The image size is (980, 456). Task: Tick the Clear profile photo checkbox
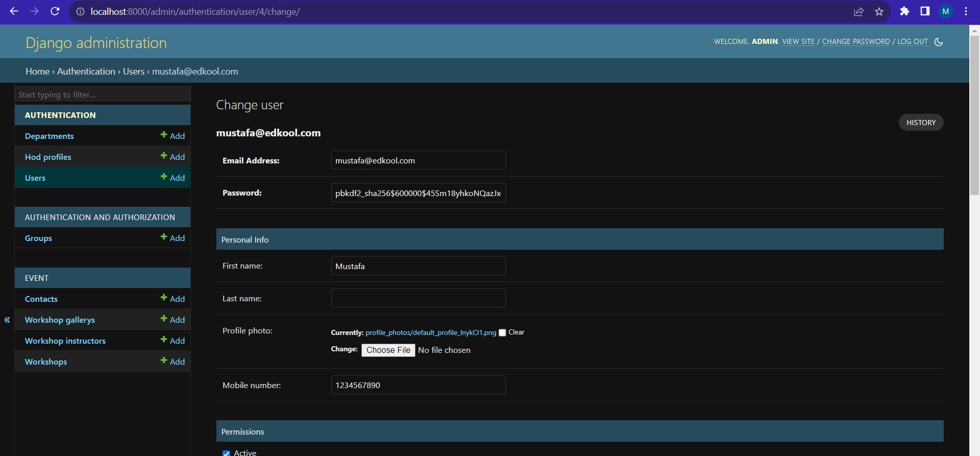pos(502,332)
